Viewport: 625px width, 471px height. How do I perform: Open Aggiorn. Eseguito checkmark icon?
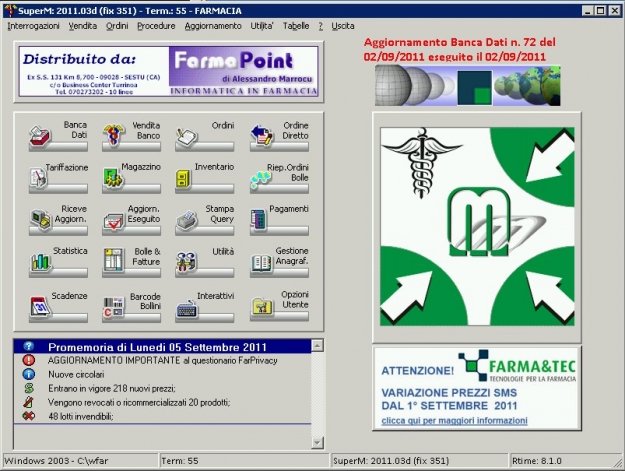tap(114, 222)
